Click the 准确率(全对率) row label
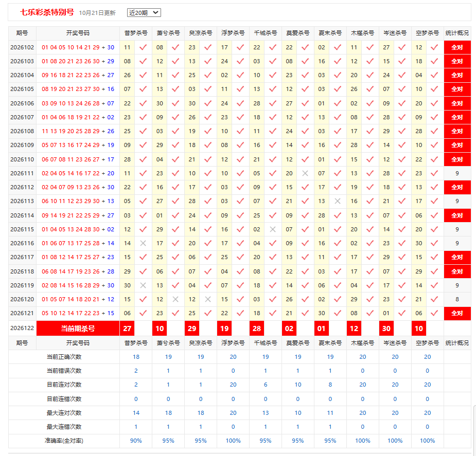This screenshot has width=476, height=456. 64,441
